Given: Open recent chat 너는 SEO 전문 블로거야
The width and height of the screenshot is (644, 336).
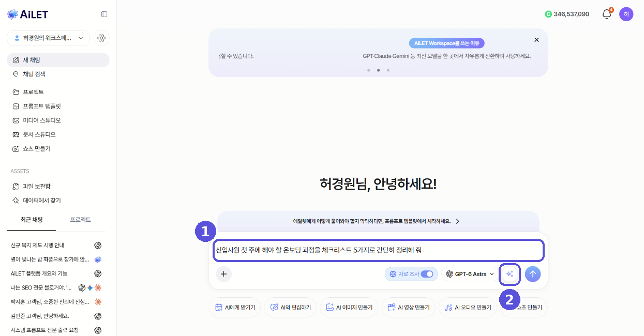Looking at the screenshot, I should [56, 287].
